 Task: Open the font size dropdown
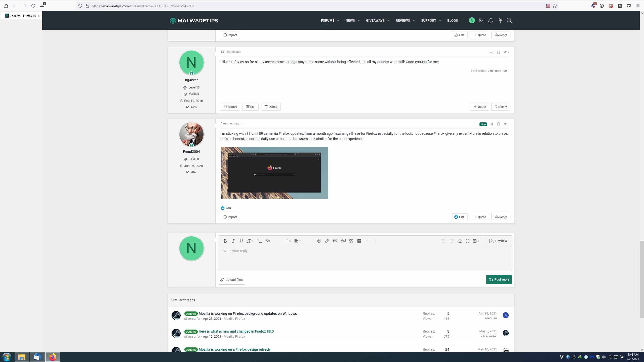click(x=250, y=241)
